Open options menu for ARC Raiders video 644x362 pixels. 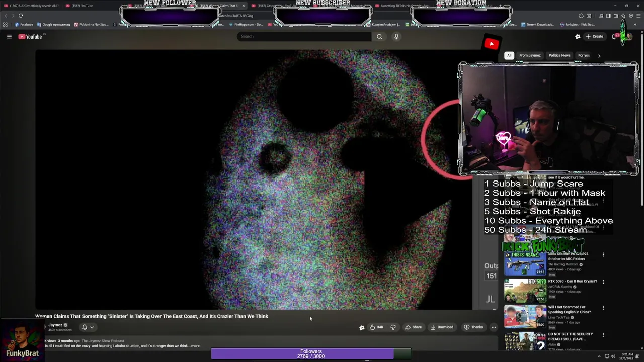tap(603, 254)
